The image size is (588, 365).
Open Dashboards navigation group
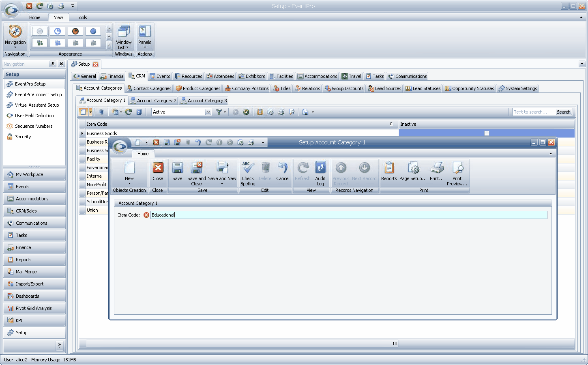[34, 296]
